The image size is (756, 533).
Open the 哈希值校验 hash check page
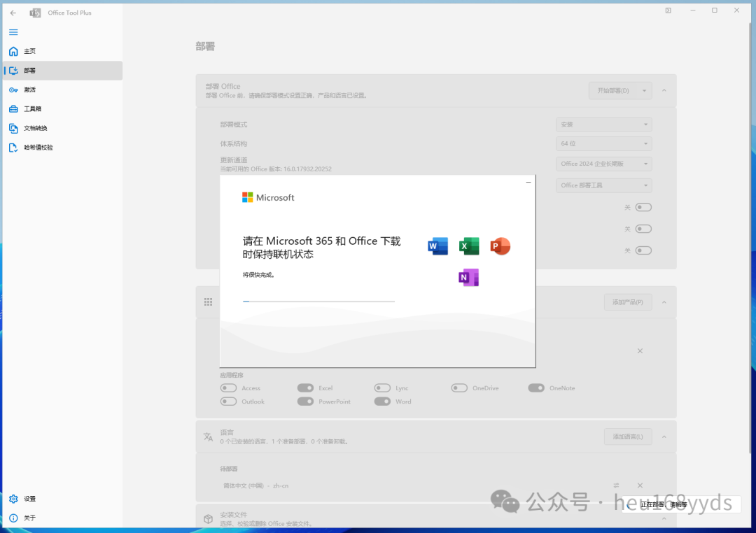63,148
